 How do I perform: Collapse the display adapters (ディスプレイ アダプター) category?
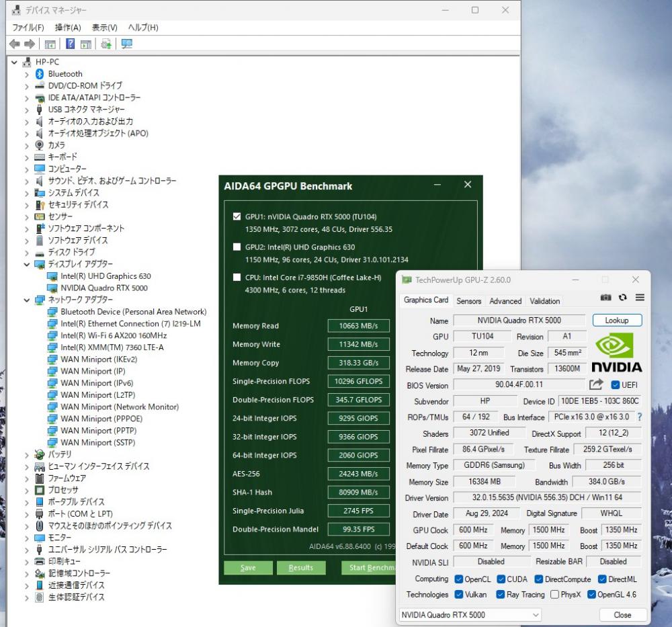[27, 264]
